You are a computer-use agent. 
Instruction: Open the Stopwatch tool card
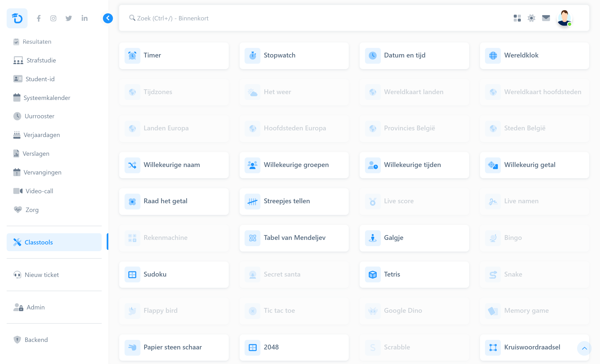(294, 55)
